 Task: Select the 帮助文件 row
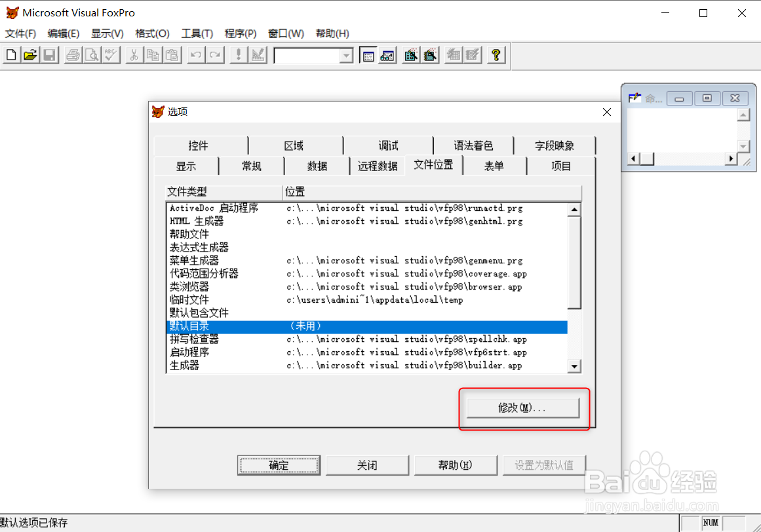coord(367,235)
